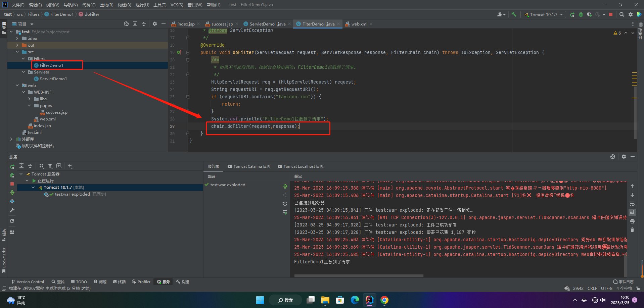Viewport: 644px width, 308px height.
Task: Collapse all Services tree nodes
Action: click(x=30, y=166)
